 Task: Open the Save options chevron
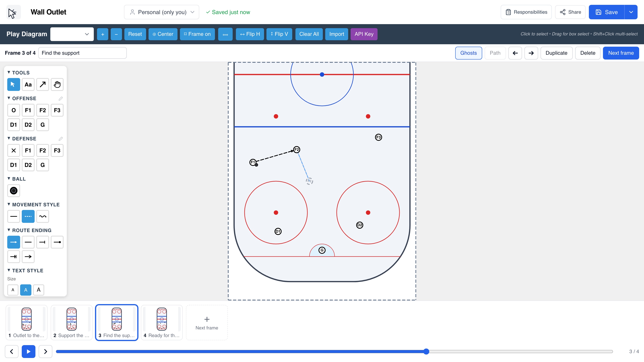point(631,12)
